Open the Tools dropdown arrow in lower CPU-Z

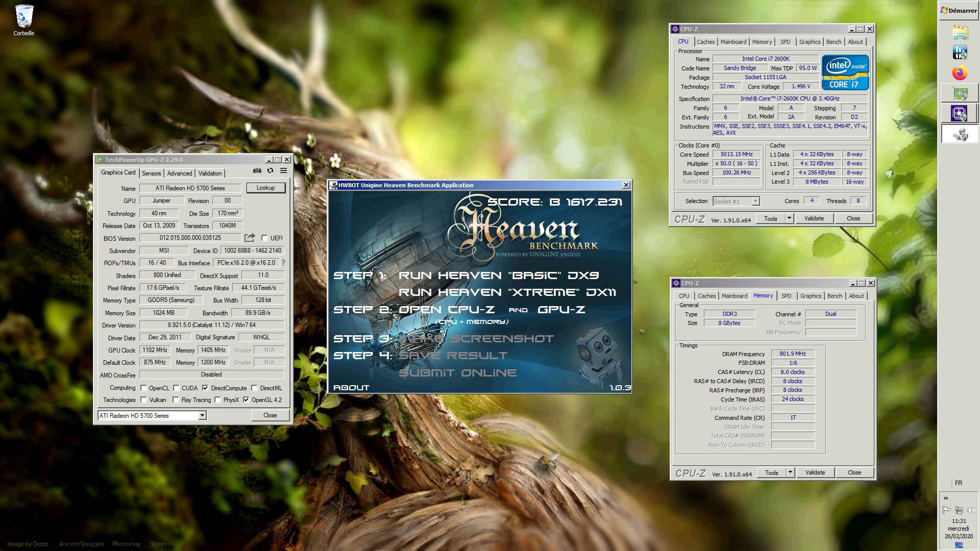(790, 472)
